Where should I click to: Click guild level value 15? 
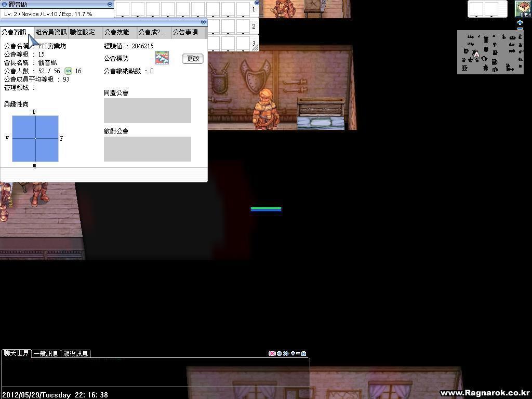pyautogui.click(x=42, y=54)
